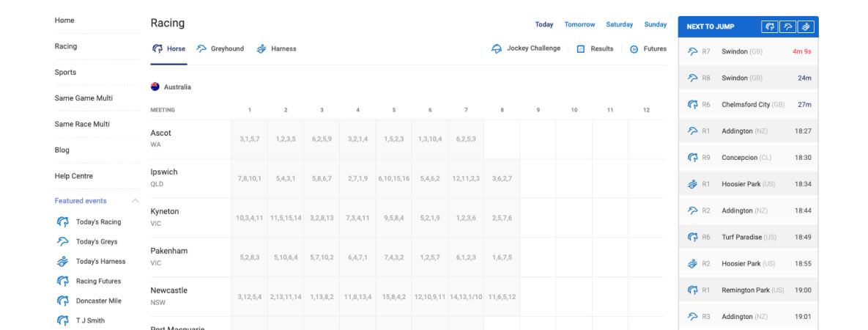The image size is (868, 330).
Task: Switch to the Harness tab
Action: pyautogui.click(x=276, y=49)
